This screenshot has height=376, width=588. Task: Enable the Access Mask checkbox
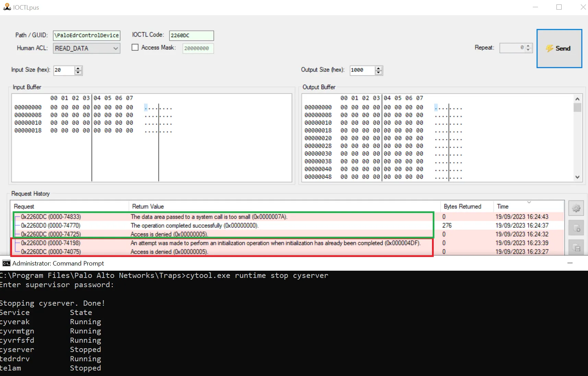point(135,47)
